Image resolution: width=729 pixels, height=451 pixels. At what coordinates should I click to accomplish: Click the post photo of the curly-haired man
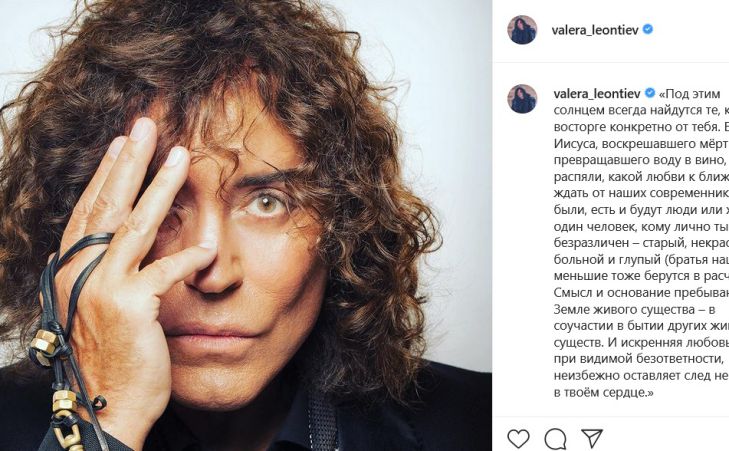(x=245, y=225)
